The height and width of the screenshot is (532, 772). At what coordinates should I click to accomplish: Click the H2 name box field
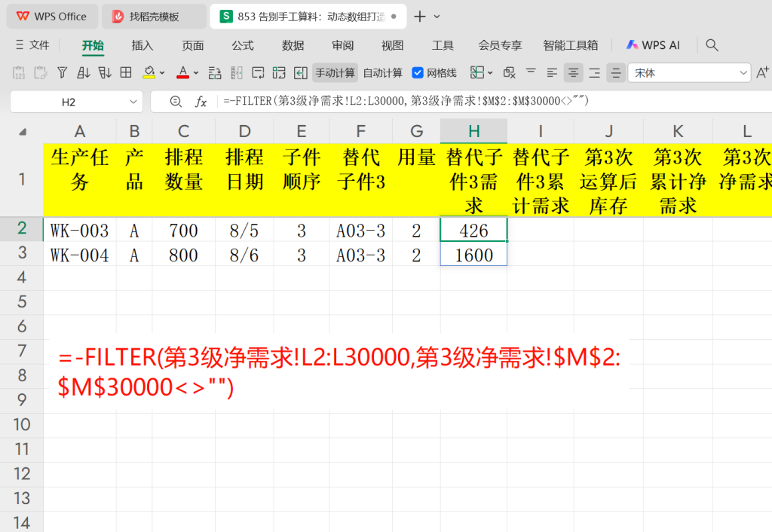tap(69, 102)
